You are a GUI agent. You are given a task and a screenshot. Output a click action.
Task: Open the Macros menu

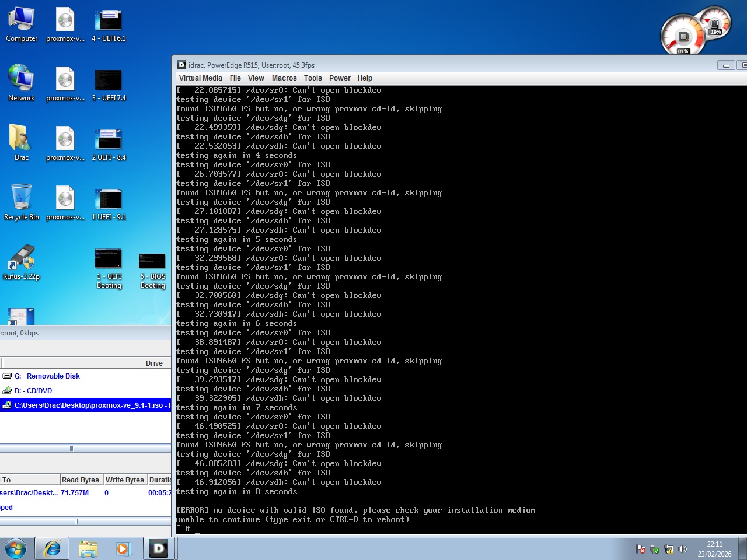284,78
